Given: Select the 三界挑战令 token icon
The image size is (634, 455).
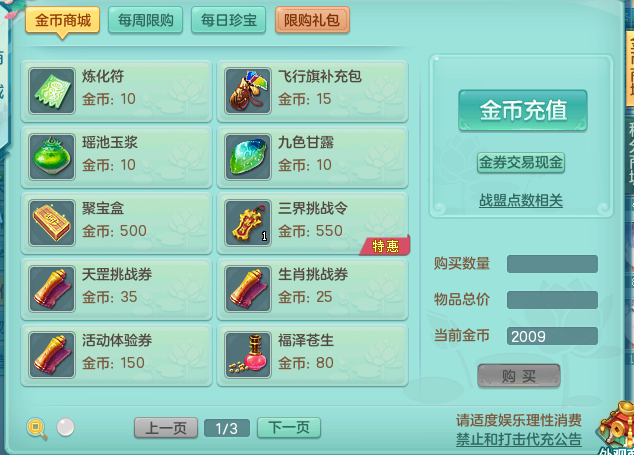Looking at the screenshot, I should click(x=248, y=223).
